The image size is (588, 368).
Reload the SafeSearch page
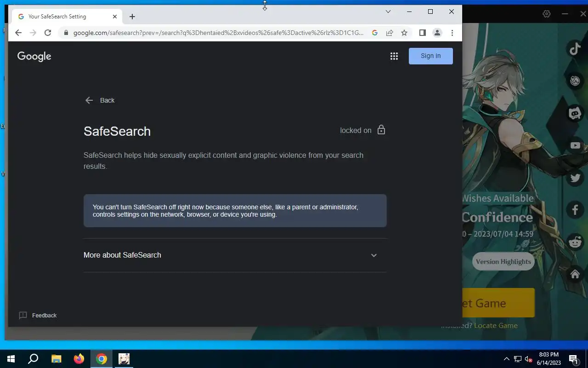click(x=48, y=33)
